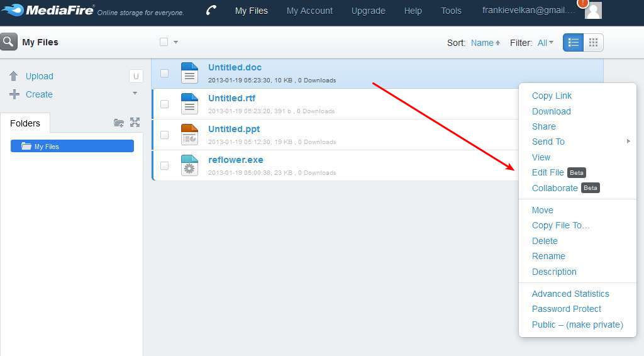Choose Share from context menu

click(544, 126)
